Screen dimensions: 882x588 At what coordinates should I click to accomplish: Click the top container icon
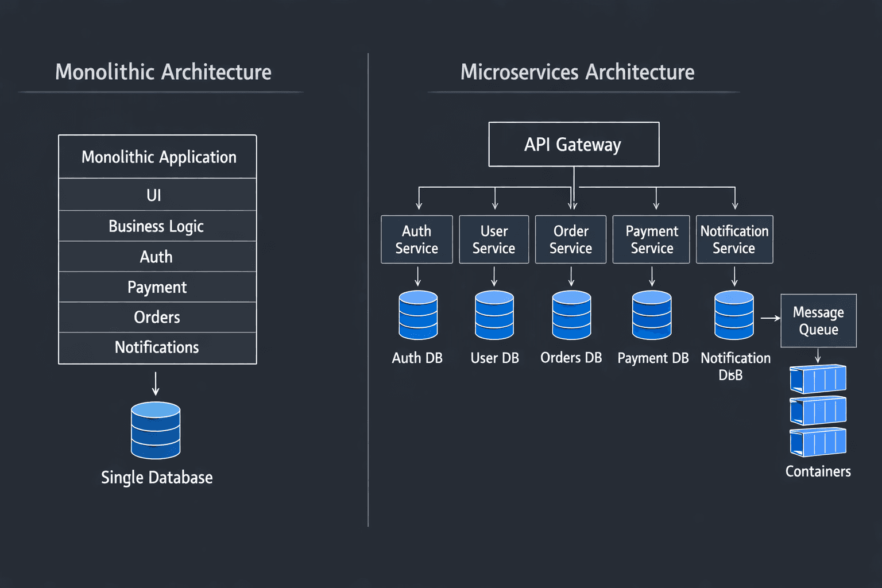[x=818, y=379]
